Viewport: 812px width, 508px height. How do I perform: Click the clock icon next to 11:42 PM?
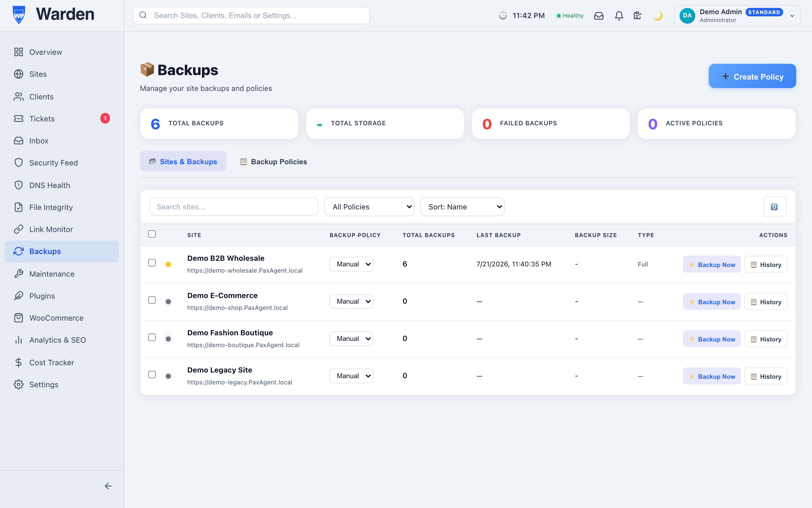pyautogui.click(x=503, y=16)
